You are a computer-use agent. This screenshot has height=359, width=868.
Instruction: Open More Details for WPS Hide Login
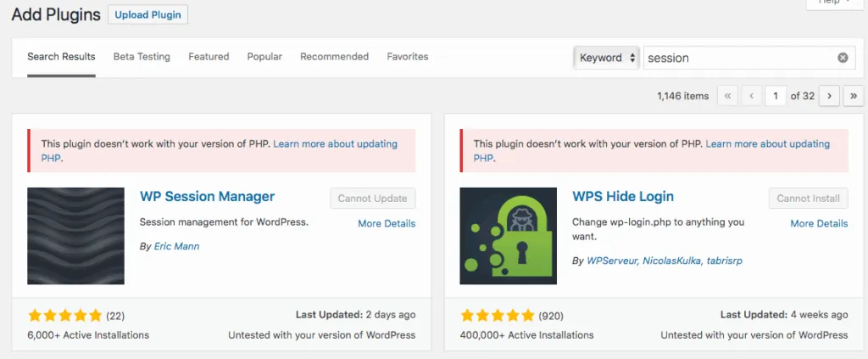[x=819, y=224]
